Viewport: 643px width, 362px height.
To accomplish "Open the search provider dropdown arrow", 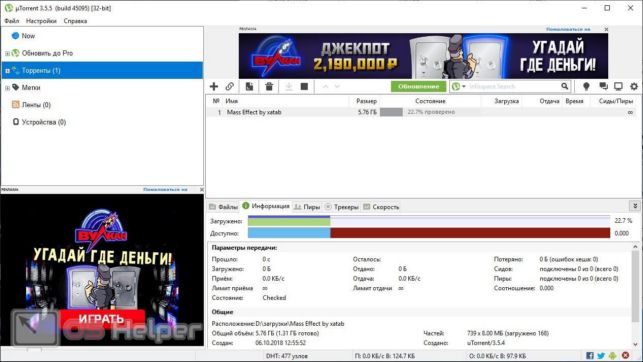I will [x=464, y=87].
